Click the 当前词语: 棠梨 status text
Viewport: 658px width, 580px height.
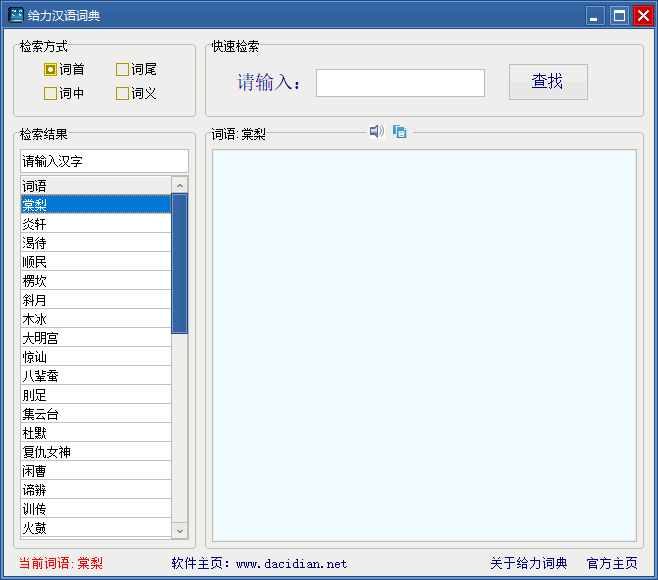[61, 563]
